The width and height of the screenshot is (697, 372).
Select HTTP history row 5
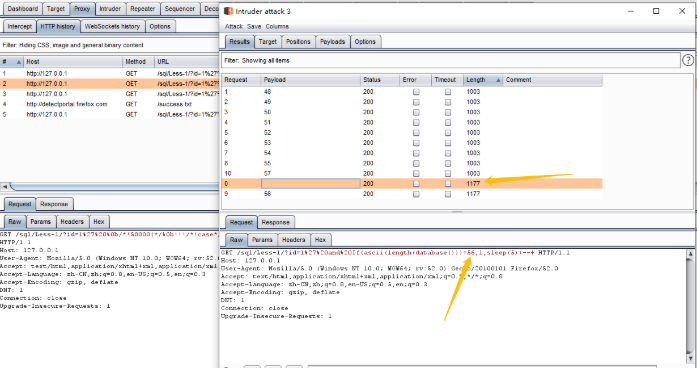(109, 115)
